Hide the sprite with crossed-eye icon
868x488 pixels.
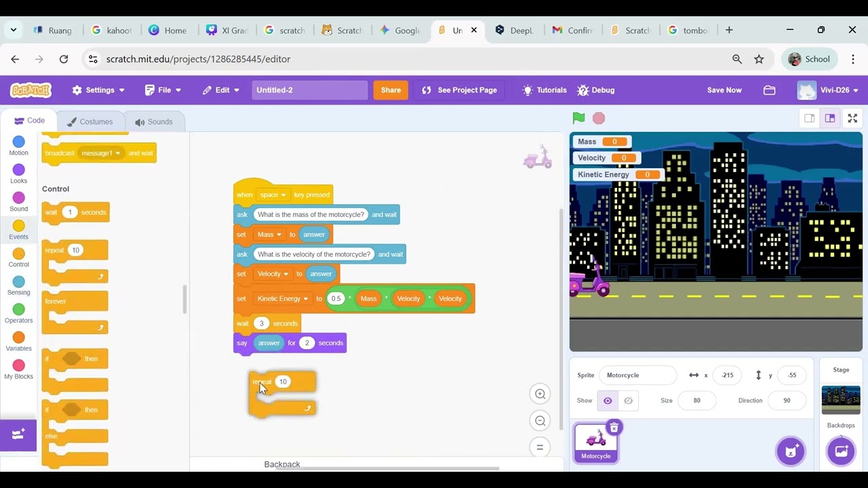point(628,401)
